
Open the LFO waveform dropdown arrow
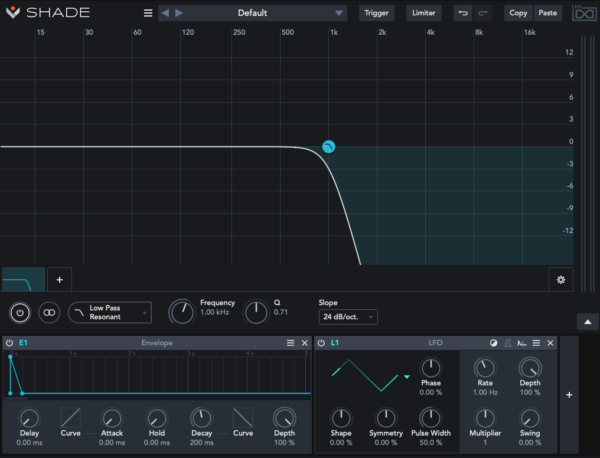[x=407, y=377]
